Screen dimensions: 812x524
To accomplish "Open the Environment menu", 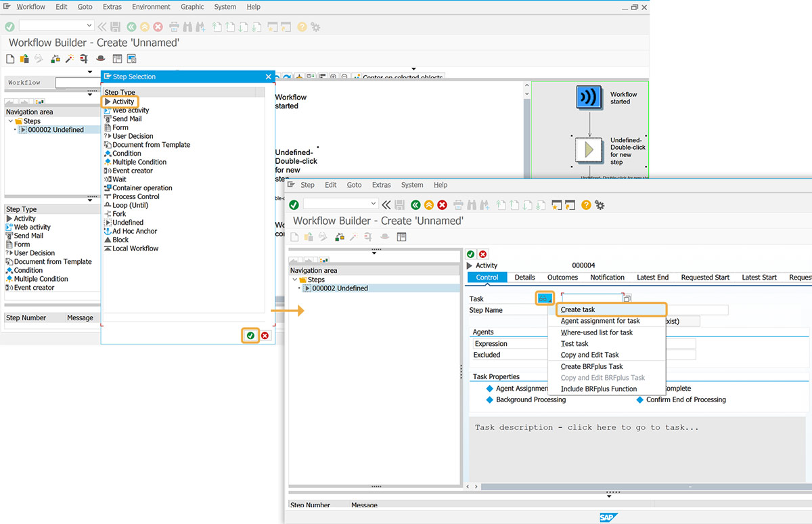I will click(x=152, y=7).
